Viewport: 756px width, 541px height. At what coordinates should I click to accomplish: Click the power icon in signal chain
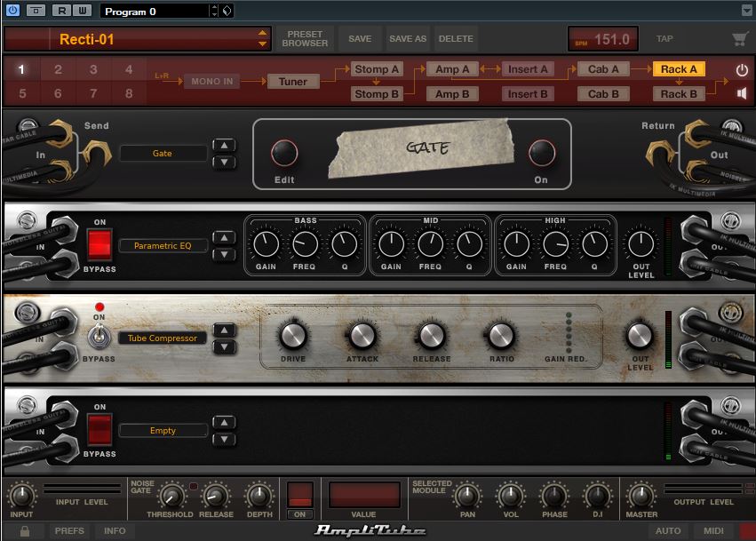(x=742, y=69)
